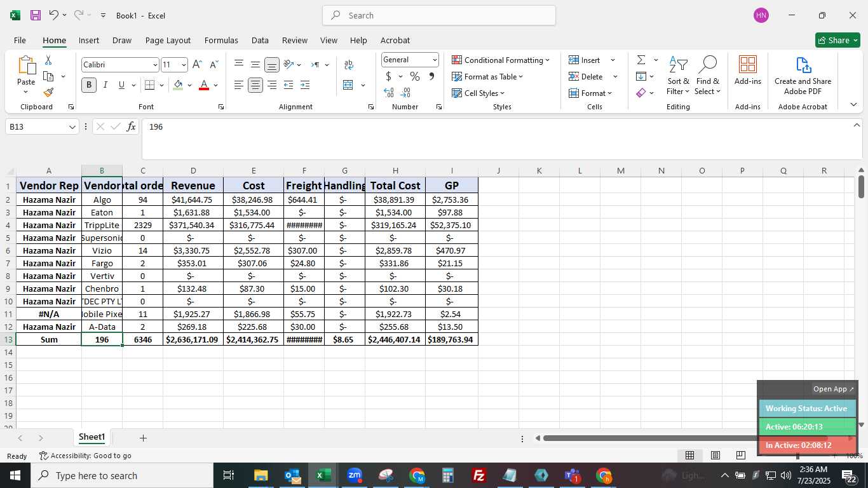Switch to the Insert tab
The width and height of the screenshot is (868, 488).
point(88,40)
